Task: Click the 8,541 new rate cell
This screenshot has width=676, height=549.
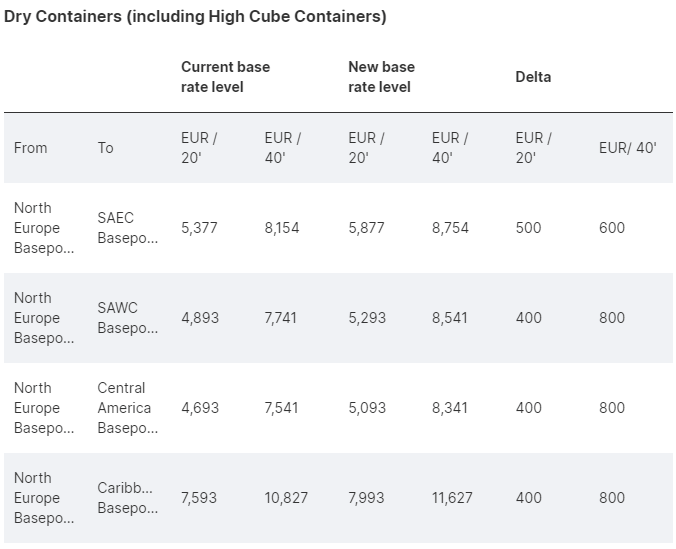Action: (450, 318)
